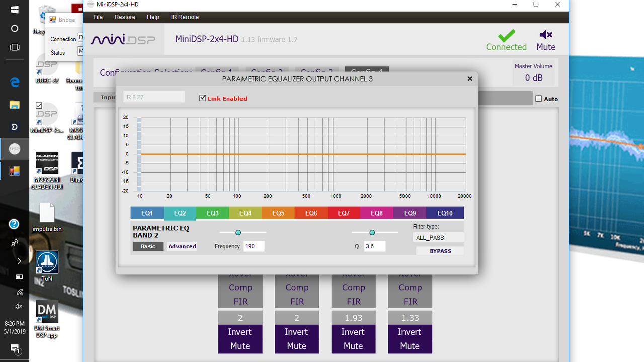Click the BYPASS button
Viewport: 644px width, 362px height.
440,251
